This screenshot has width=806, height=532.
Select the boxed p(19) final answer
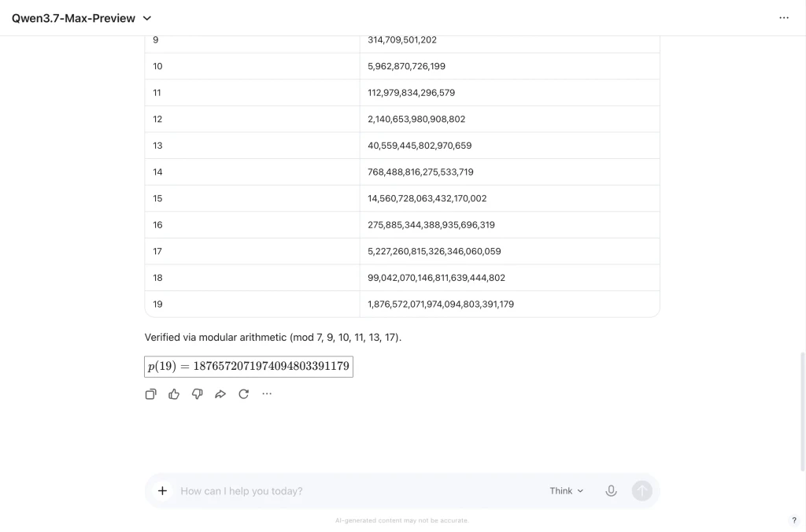[249, 367]
